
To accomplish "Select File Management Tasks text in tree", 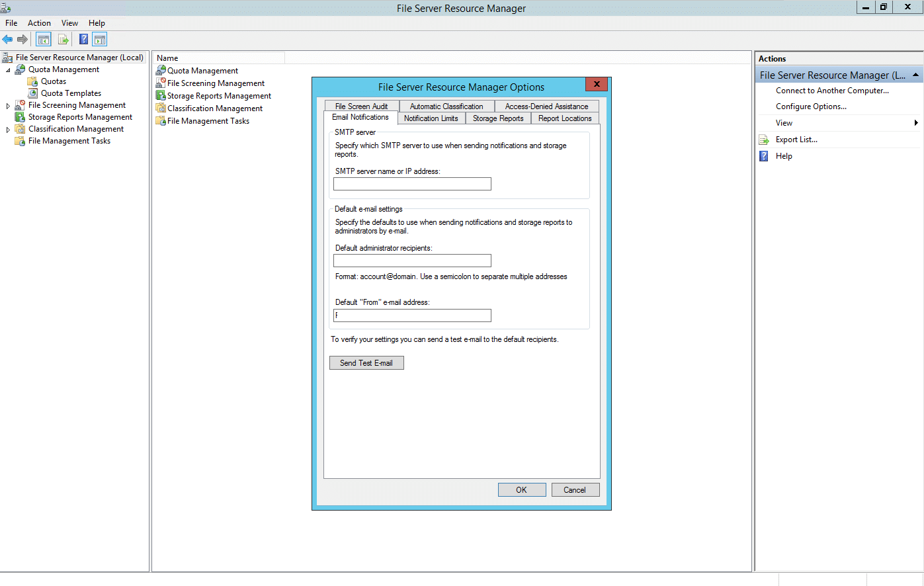I will (x=69, y=141).
